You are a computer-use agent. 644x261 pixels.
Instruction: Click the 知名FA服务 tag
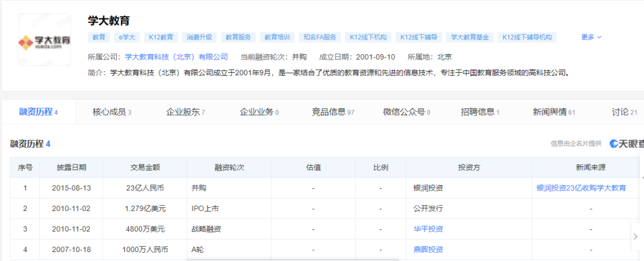[x=320, y=38]
